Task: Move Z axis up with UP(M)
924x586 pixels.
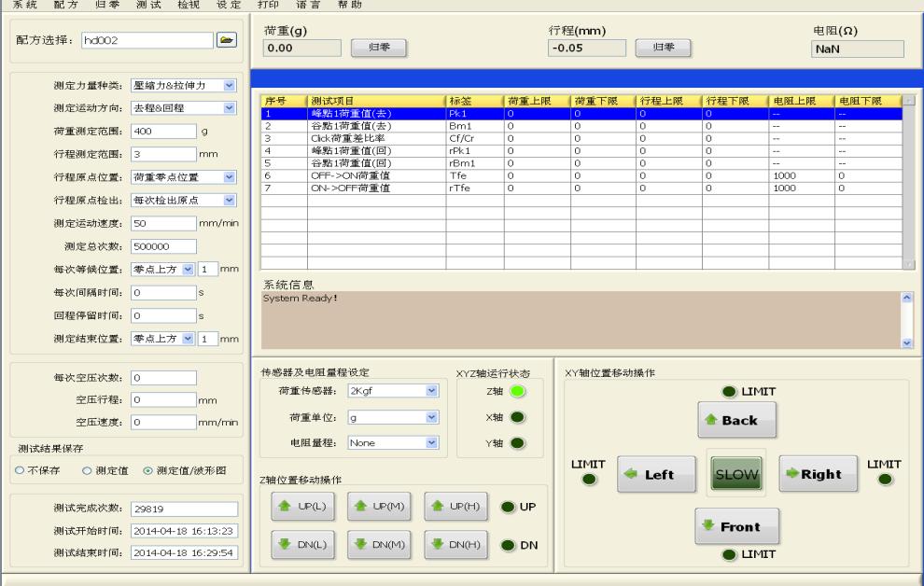Action: point(380,507)
